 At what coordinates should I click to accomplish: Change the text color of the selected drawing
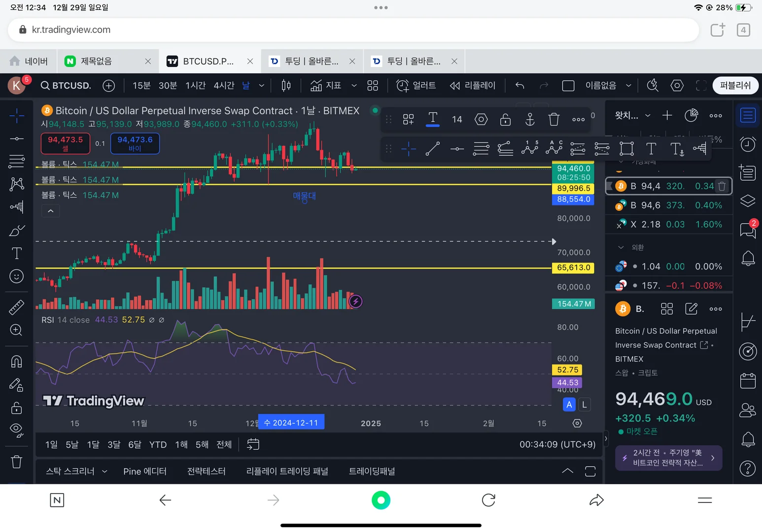[433, 119]
